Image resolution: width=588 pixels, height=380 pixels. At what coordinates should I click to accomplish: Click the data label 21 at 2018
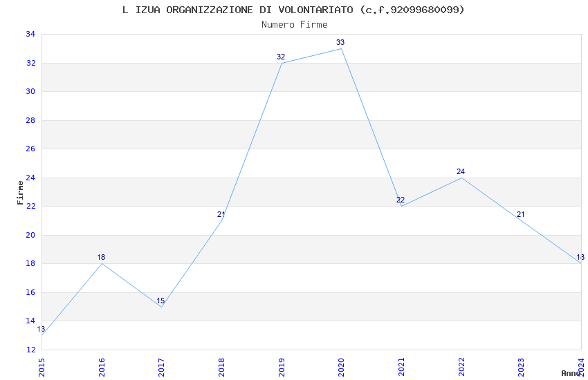[221, 214]
